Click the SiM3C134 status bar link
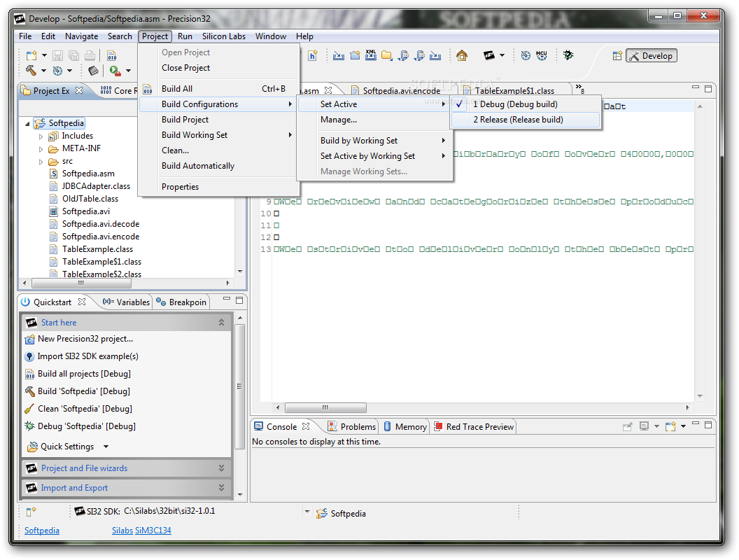 click(x=153, y=531)
